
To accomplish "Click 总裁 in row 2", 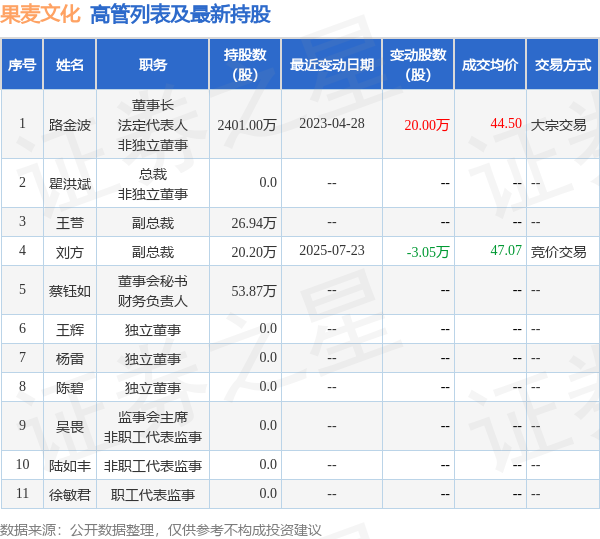I will coord(153,174).
